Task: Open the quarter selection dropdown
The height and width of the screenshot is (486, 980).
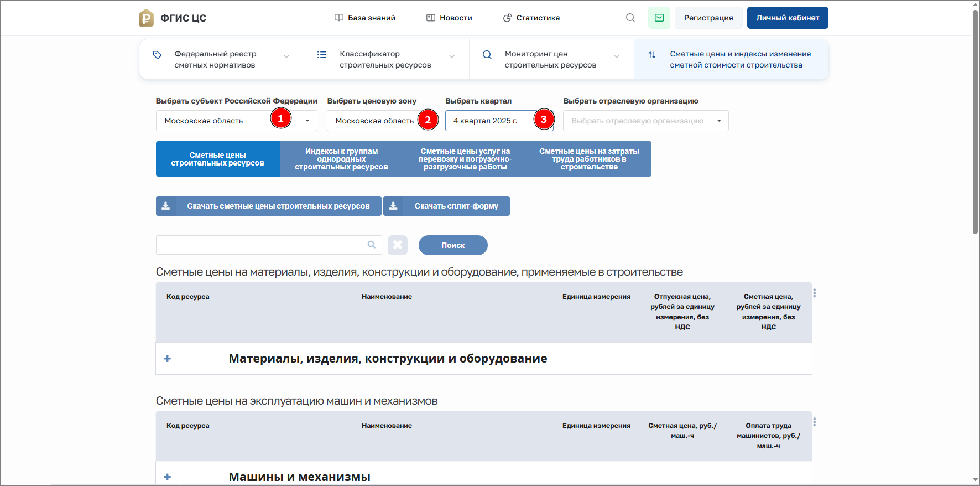Action: tap(499, 121)
